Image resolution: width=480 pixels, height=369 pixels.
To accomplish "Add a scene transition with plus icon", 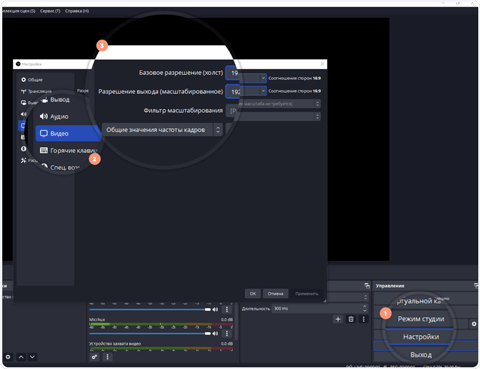I will [338, 319].
